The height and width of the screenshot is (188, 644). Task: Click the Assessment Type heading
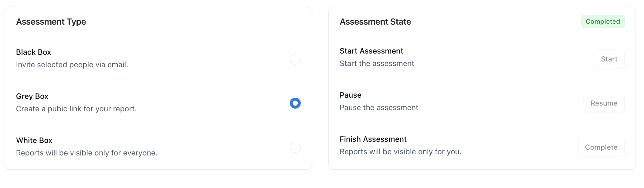[x=51, y=22]
